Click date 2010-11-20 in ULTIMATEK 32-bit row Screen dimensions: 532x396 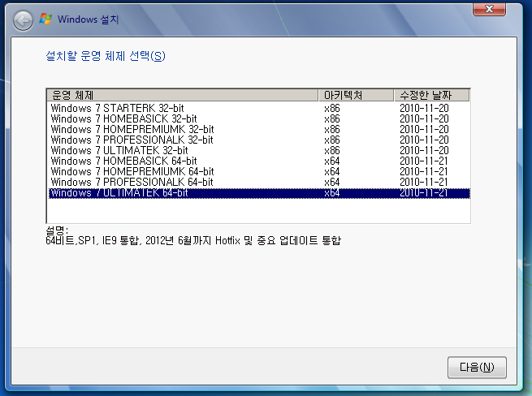pyautogui.click(x=424, y=150)
